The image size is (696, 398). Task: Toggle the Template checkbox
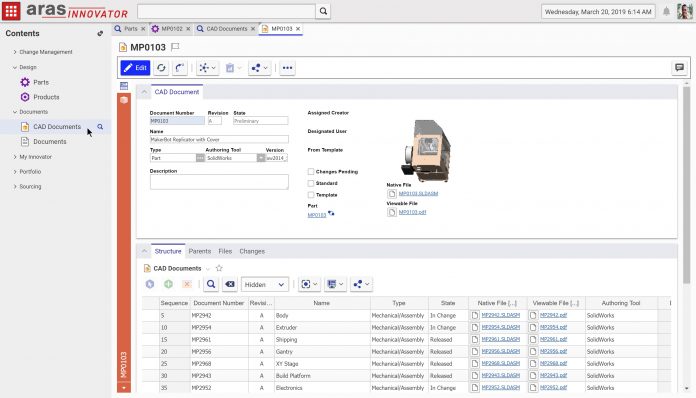tap(311, 195)
